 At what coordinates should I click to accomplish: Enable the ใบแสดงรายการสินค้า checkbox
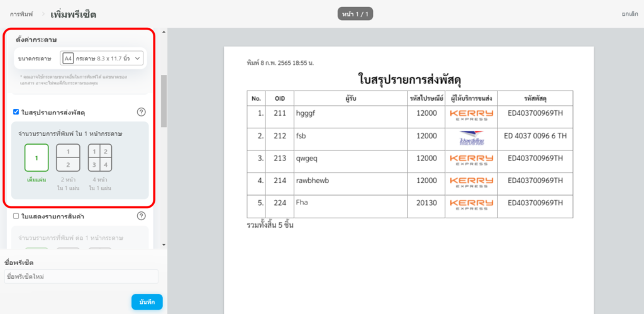coord(16,216)
